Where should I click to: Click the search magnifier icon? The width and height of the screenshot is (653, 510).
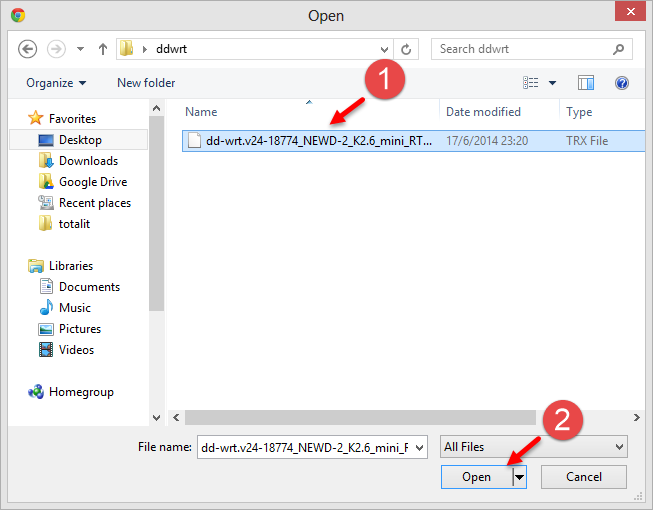618,49
